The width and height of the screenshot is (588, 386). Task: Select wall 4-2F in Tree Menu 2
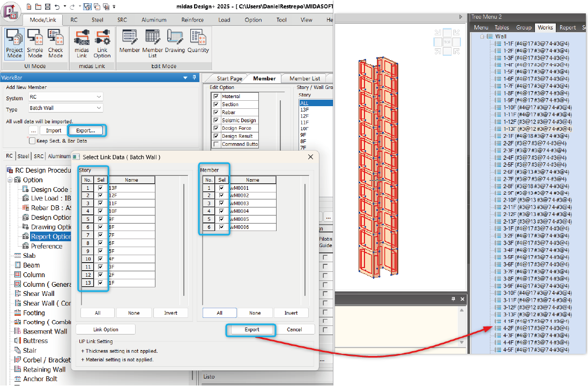[x=536, y=328]
